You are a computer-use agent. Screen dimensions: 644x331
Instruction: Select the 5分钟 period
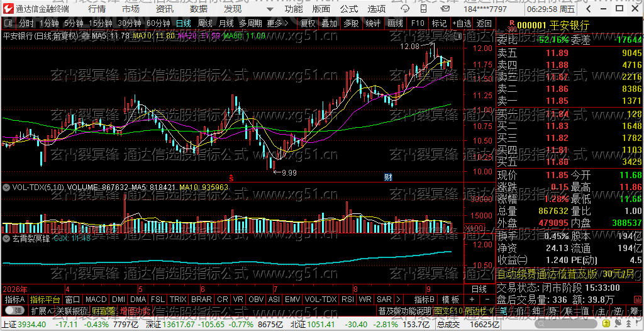[x=74, y=24]
